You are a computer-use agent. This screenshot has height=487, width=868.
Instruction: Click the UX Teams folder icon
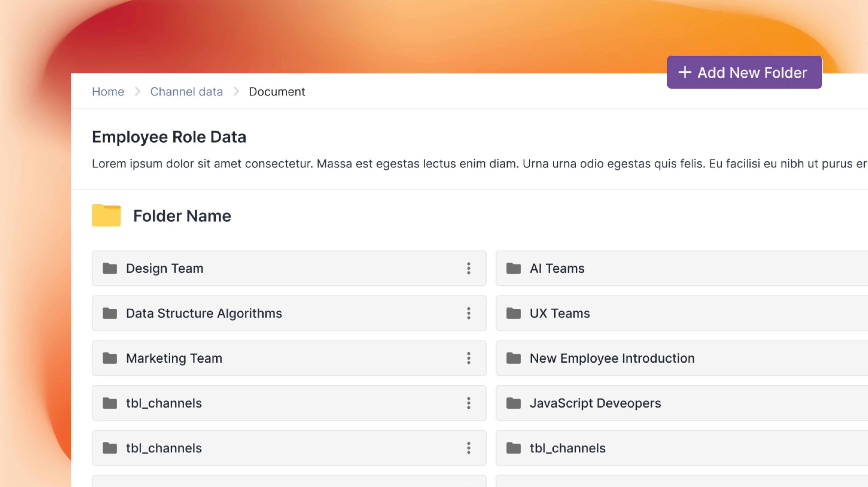click(x=514, y=313)
